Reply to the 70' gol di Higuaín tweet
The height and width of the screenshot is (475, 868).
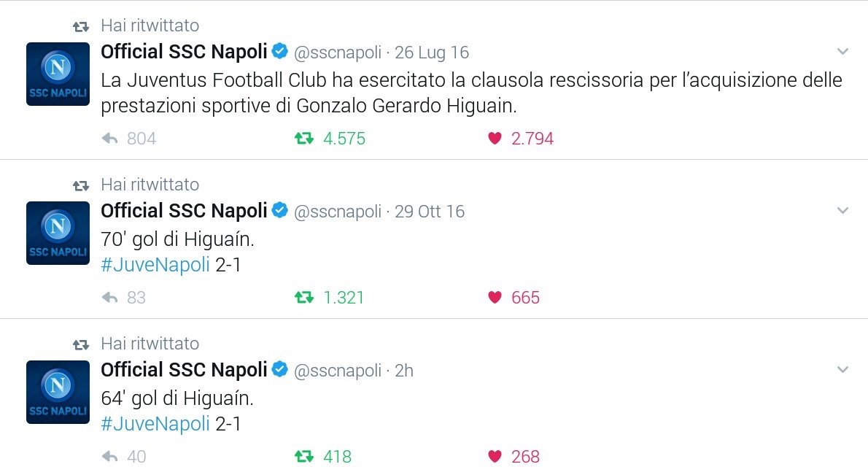pos(110,297)
